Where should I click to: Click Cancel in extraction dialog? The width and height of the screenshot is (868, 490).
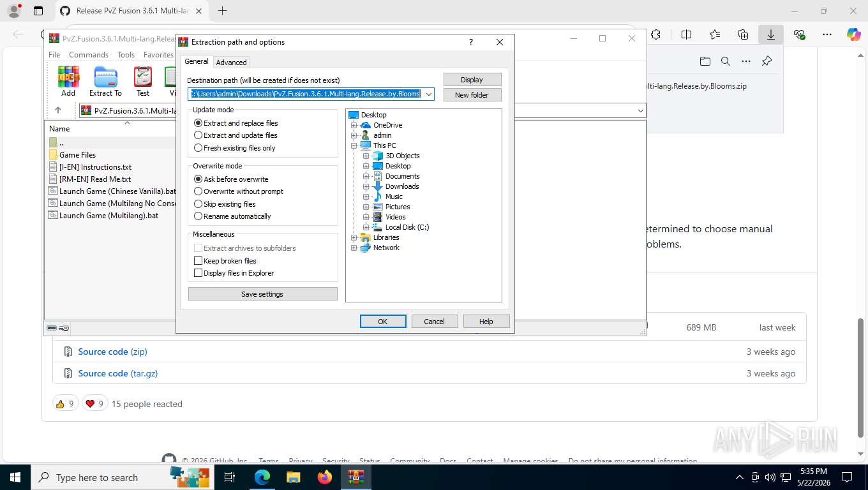[x=435, y=322]
